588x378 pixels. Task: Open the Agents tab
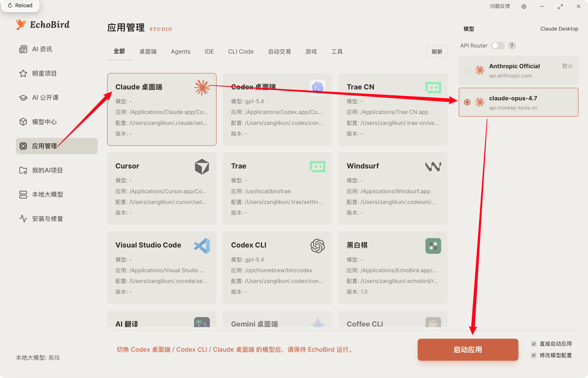181,52
